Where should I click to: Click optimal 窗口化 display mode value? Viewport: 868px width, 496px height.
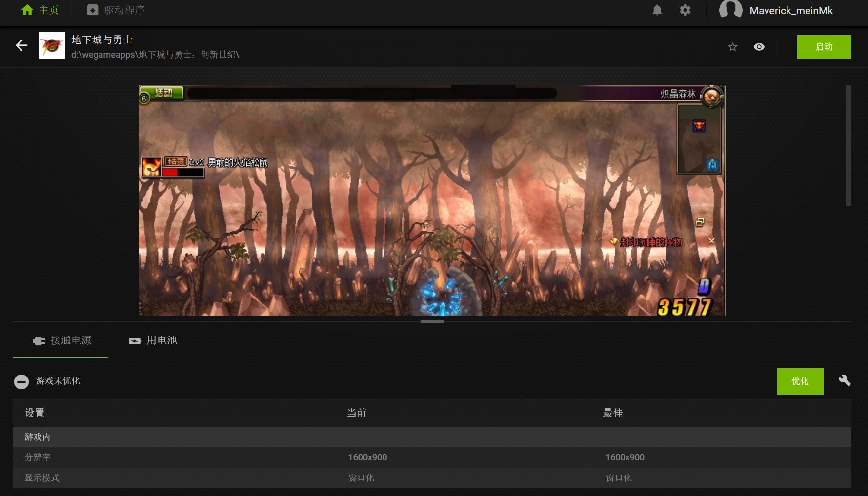click(619, 478)
